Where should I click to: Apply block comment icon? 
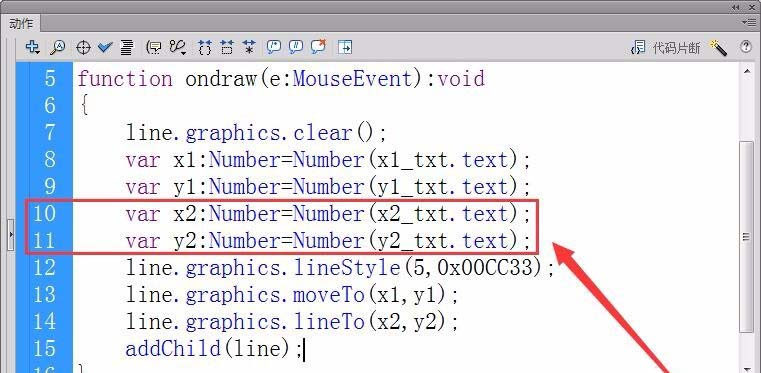[274, 47]
